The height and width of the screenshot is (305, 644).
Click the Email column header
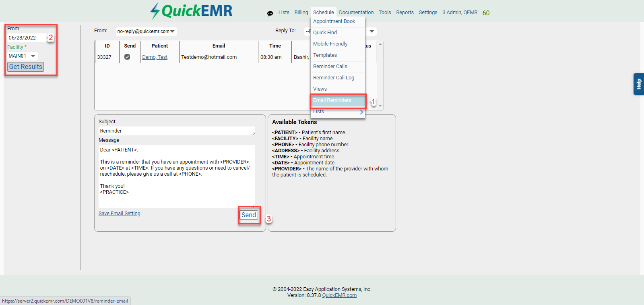pyautogui.click(x=219, y=46)
